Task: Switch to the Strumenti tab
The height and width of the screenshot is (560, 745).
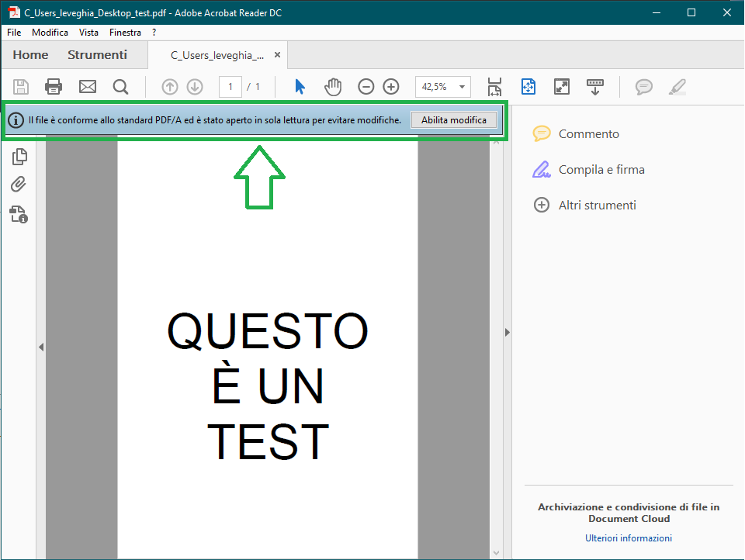Action: [x=98, y=55]
